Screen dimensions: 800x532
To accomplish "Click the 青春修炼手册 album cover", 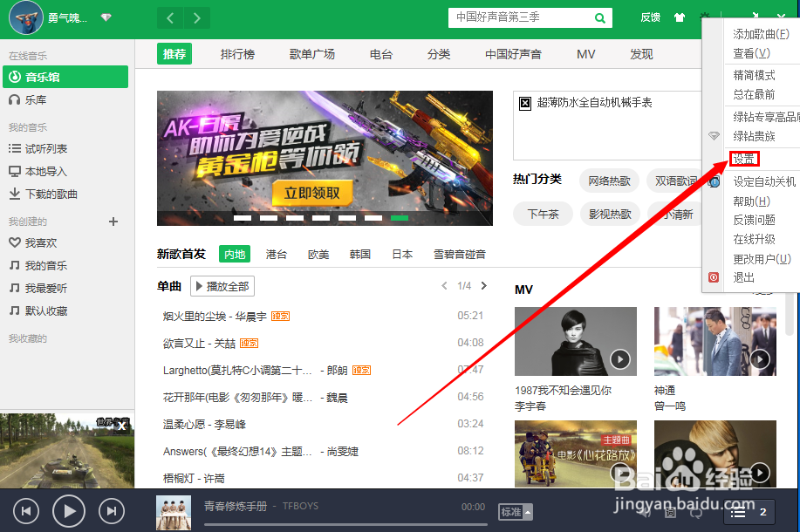I will coord(174,513).
